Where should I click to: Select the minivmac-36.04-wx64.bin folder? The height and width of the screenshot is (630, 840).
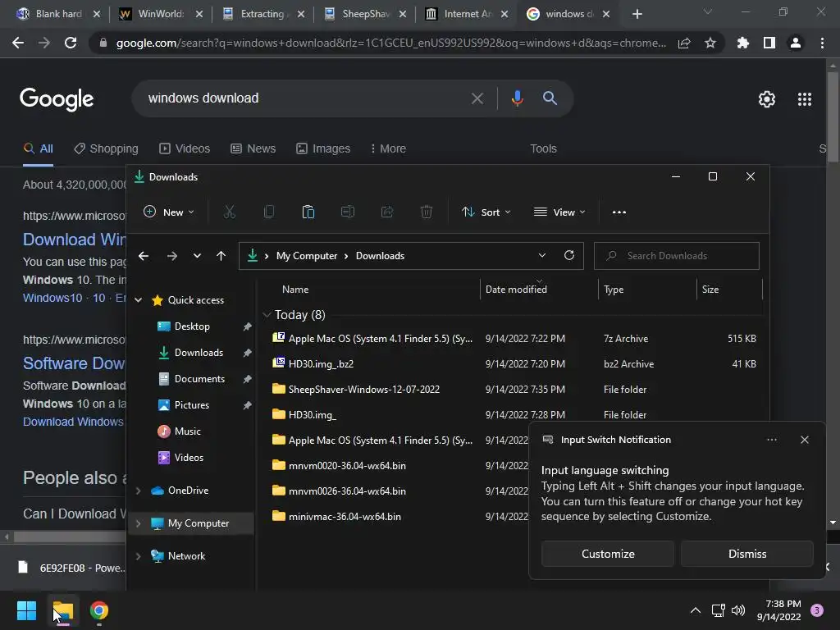coord(345,517)
